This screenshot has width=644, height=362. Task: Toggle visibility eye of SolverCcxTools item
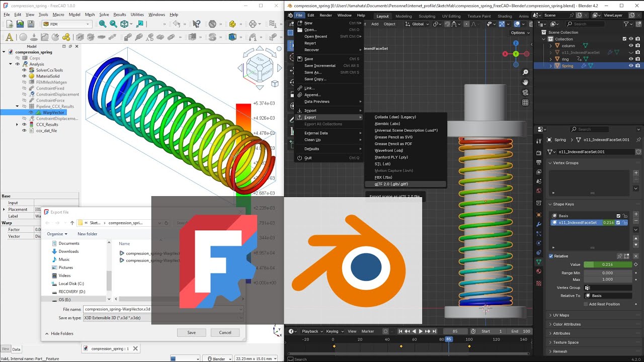tap(24, 70)
